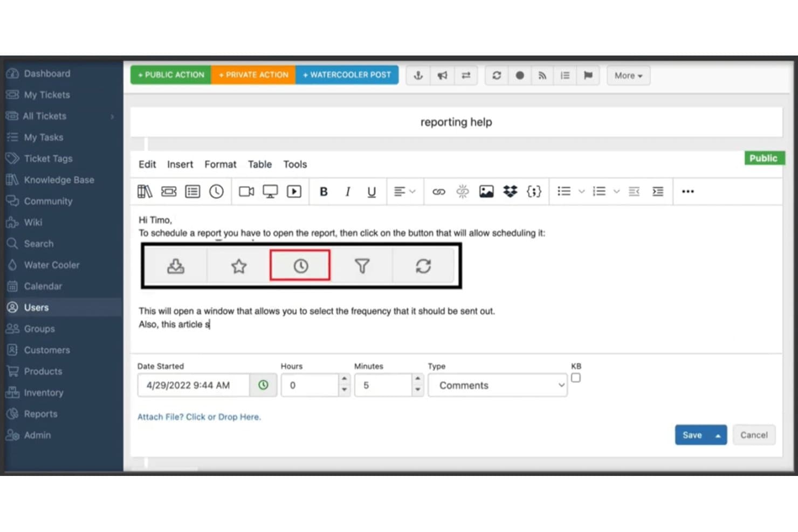Open more editor options ellipsis

tap(687, 191)
